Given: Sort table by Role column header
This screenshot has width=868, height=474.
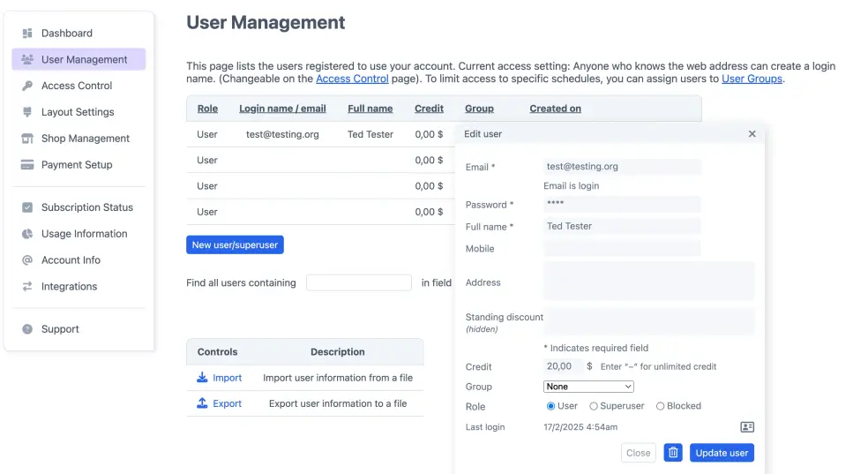Looking at the screenshot, I should pyautogui.click(x=207, y=109).
